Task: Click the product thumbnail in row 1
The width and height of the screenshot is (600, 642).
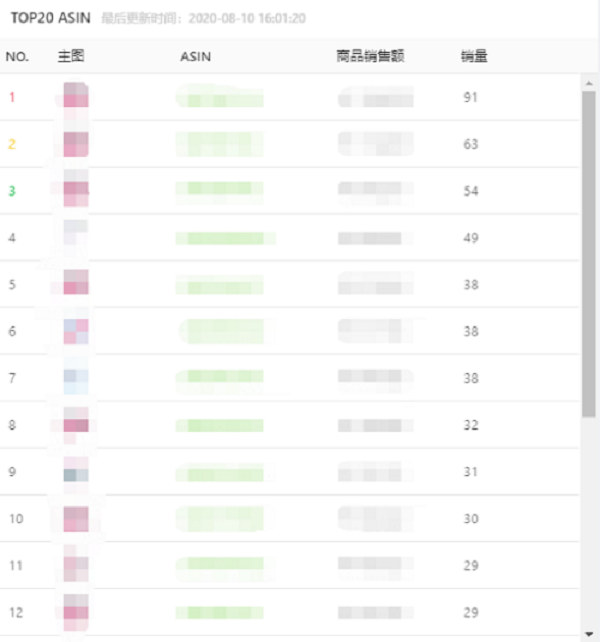Action: click(x=76, y=97)
